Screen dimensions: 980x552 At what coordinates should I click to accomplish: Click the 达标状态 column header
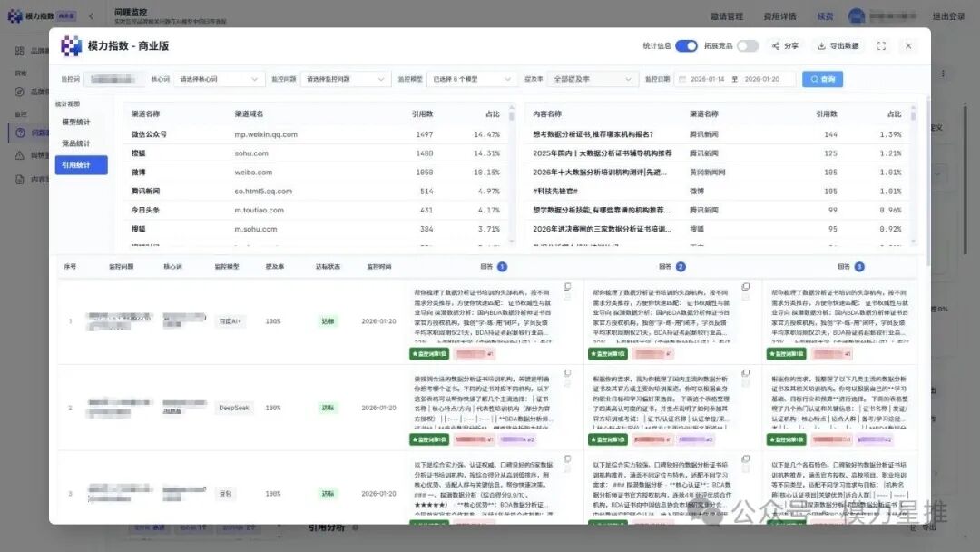pyautogui.click(x=328, y=267)
